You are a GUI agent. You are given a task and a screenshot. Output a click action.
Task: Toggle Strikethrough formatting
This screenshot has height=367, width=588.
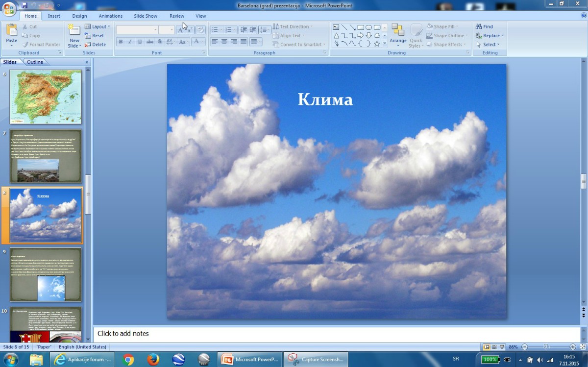coord(150,42)
